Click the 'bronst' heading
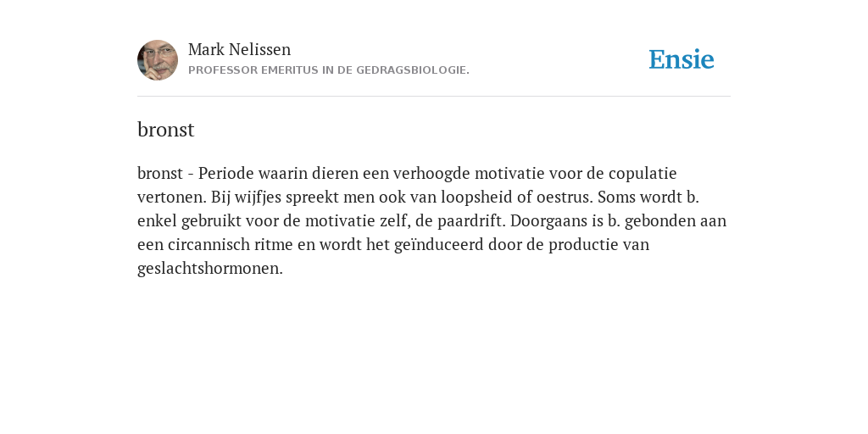Image resolution: width=868 pixels, height=434 pixels. coord(165,130)
